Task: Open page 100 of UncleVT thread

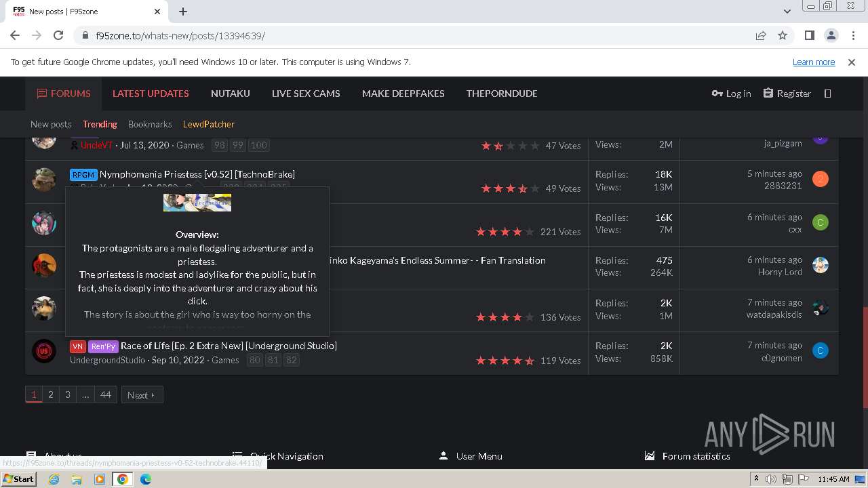Action: coord(259,145)
